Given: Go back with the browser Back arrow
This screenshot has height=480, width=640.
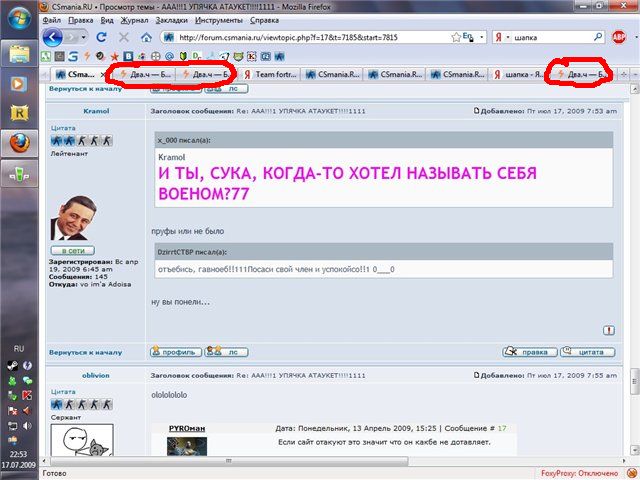Looking at the screenshot, I should click(x=53, y=38).
